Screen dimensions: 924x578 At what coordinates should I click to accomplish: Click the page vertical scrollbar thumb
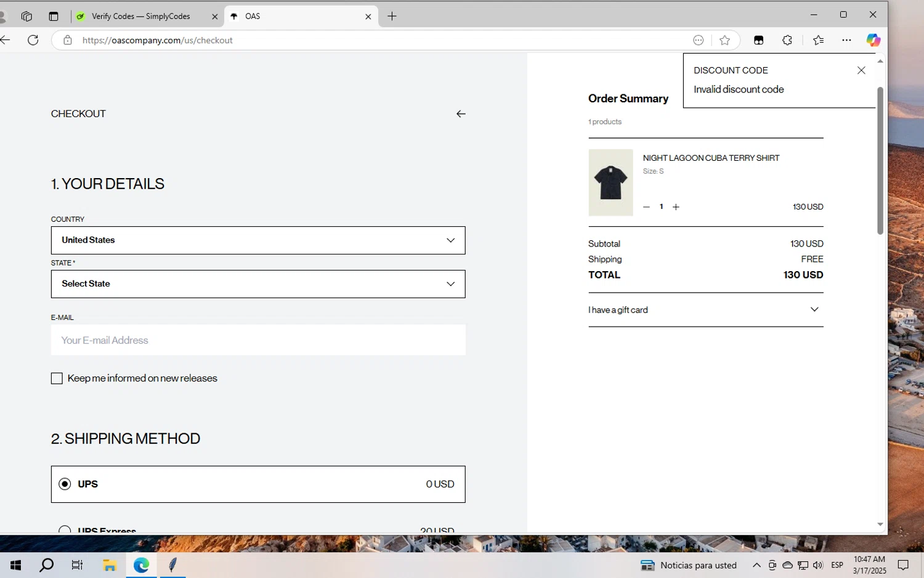880,160
